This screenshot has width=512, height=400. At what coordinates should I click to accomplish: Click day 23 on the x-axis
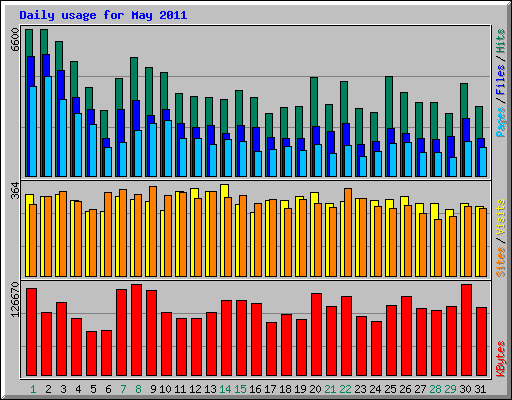(x=360, y=389)
